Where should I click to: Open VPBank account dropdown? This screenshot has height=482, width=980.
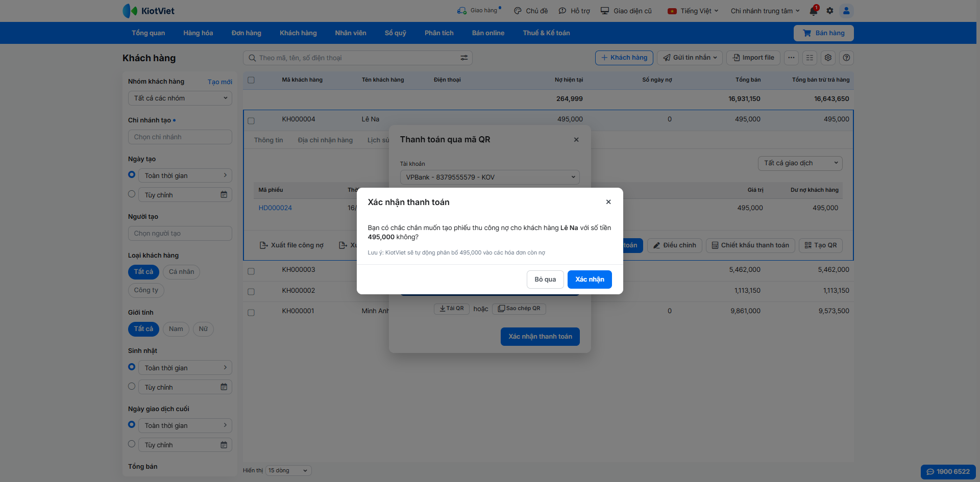[x=490, y=177]
